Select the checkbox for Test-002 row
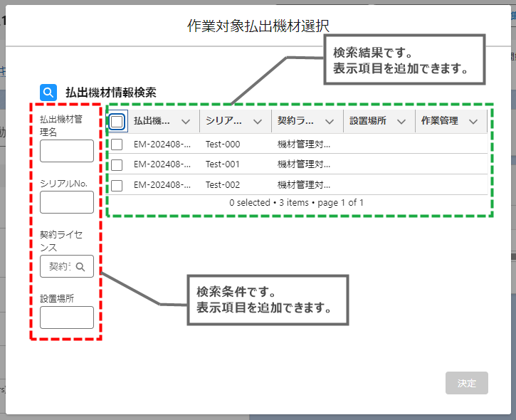Image resolution: width=516 pixels, height=420 pixels. [x=117, y=185]
